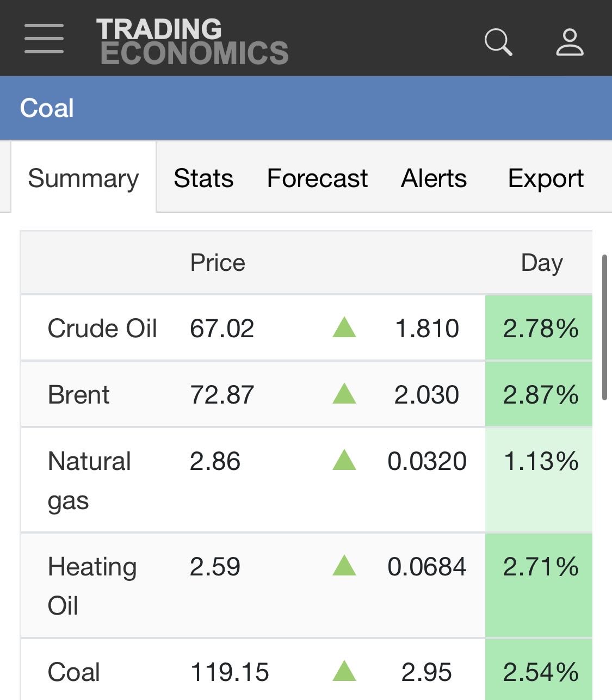
Task: Click Natural gas's green up arrow
Action: pos(344,461)
